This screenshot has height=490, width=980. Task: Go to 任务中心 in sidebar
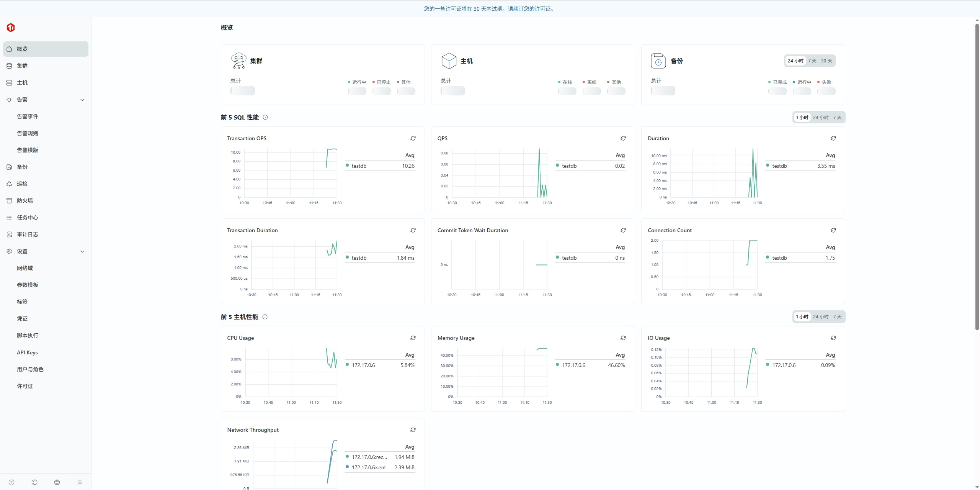27,218
